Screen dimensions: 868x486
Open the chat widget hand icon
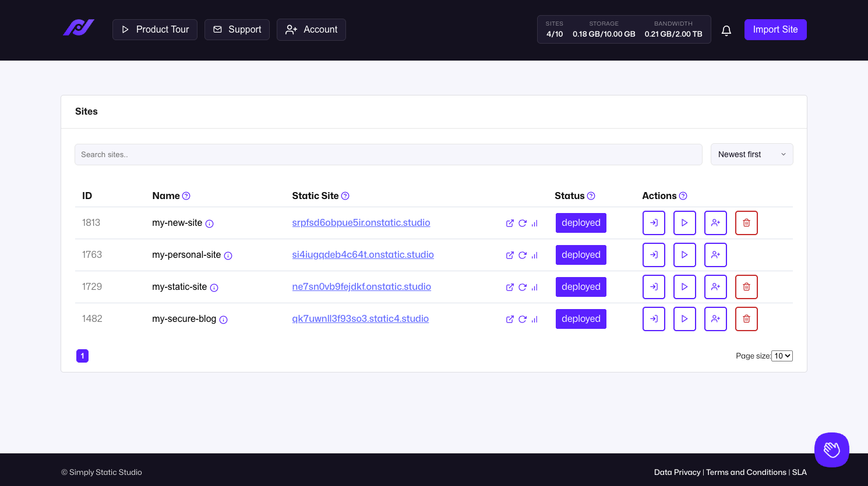831,450
